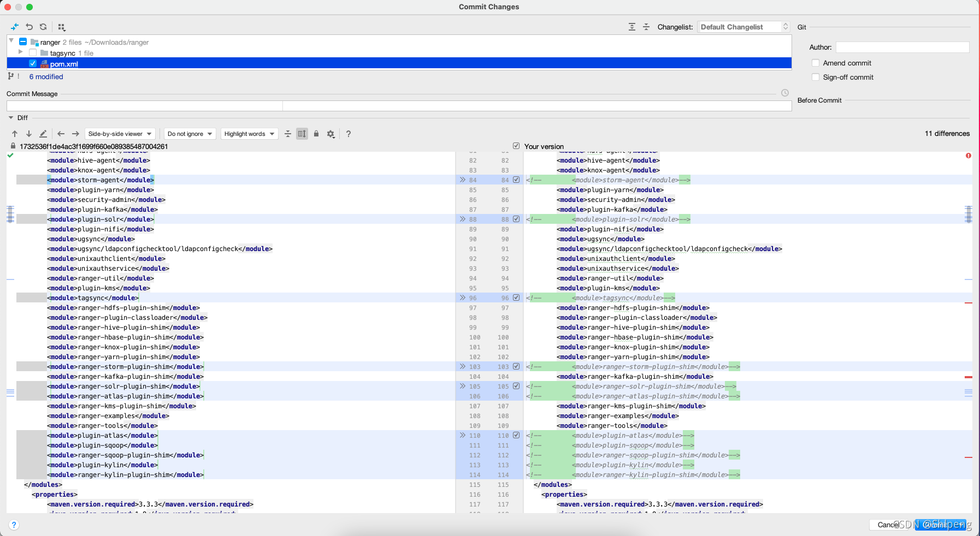Screen dimensions: 980x536
Task: Collapse the Diff section triangle
Action: 11,117
